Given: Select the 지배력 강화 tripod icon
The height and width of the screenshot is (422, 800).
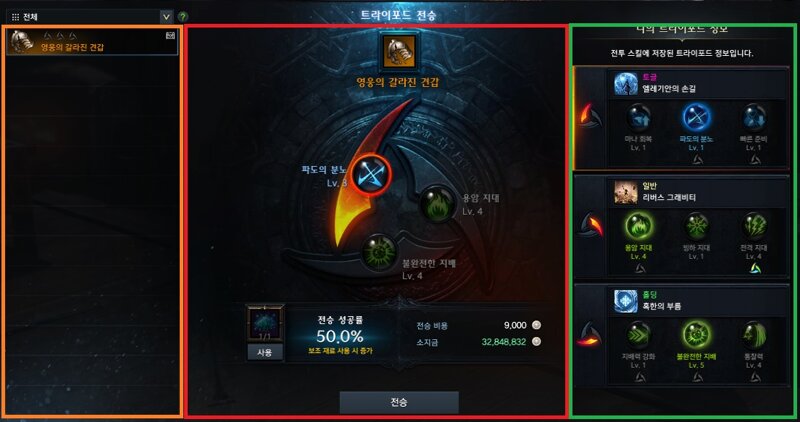Looking at the screenshot, I should pos(639,335).
